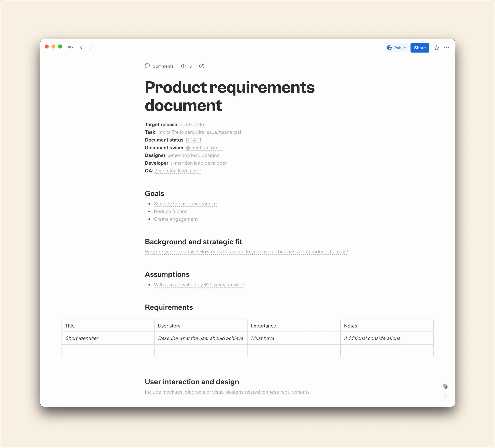Click the help question mark button

coord(445,397)
